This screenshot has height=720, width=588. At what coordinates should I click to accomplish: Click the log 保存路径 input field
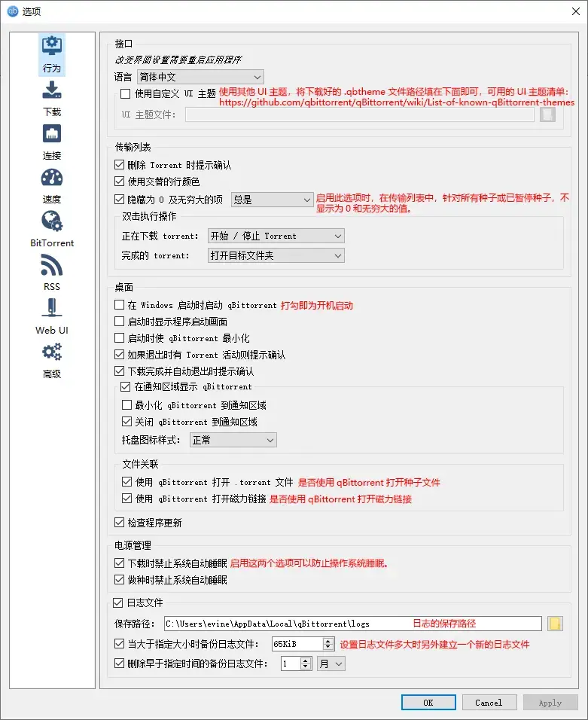tap(352, 624)
